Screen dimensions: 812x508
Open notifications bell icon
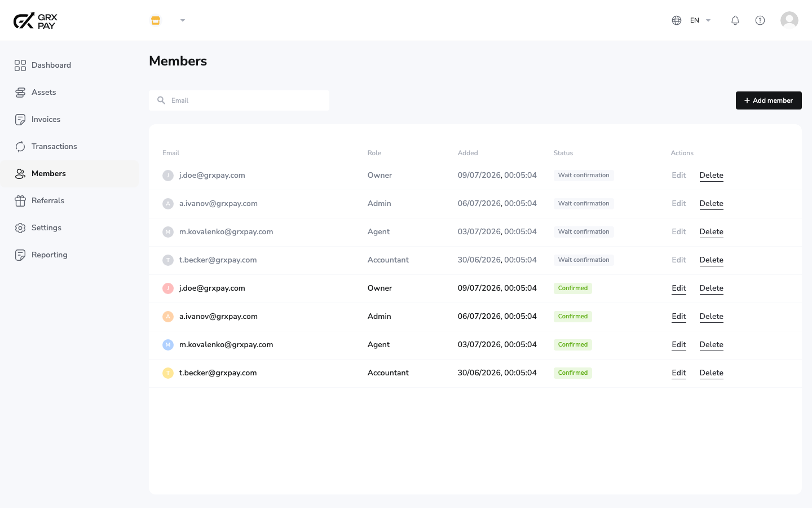pos(735,20)
